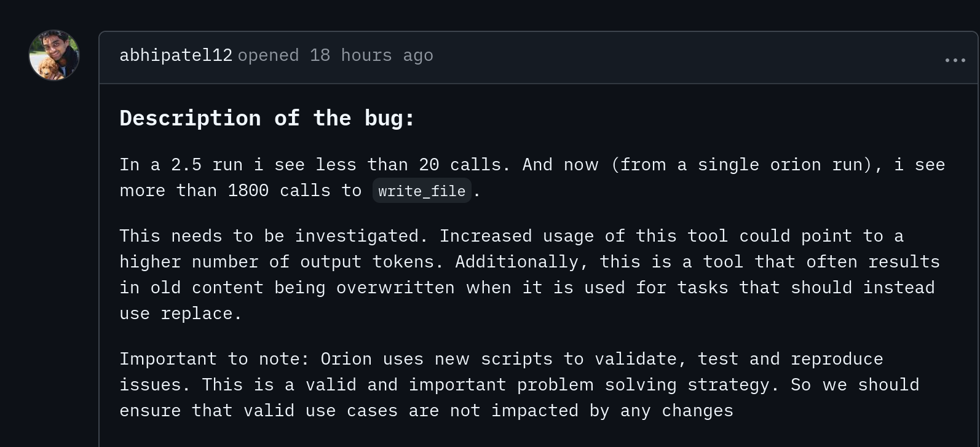Open the abhipatel12 username link
The image size is (980, 447).
click(x=176, y=55)
